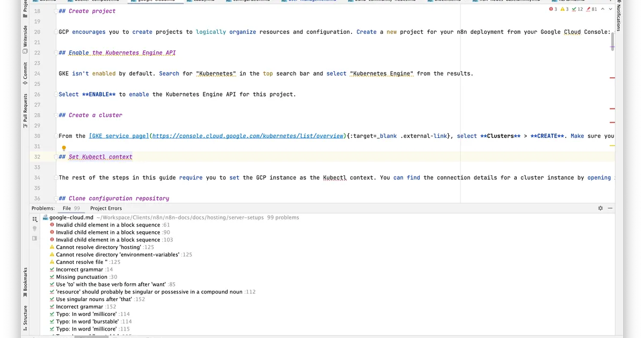Select error 'Invalid child element' at line 103
Viewport: 644px width, 338px height.
(111, 240)
